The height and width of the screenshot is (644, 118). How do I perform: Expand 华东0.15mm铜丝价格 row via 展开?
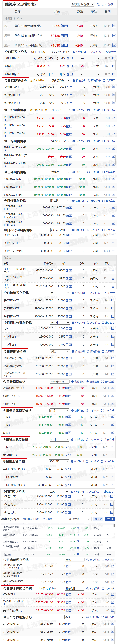(7, 46)
